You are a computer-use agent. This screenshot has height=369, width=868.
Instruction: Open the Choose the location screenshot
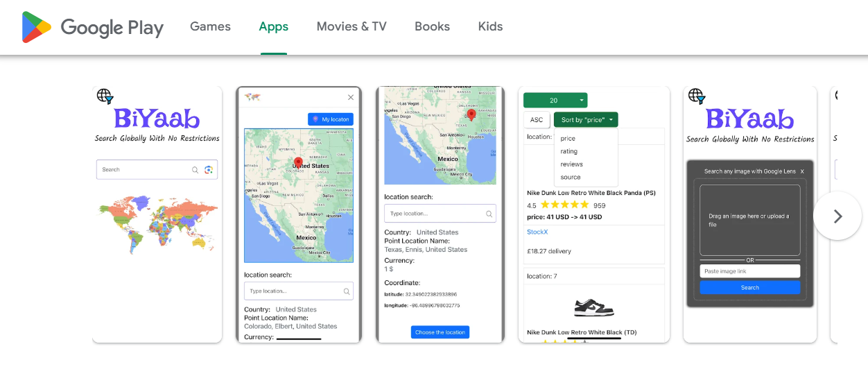pyautogui.click(x=440, y=214)
